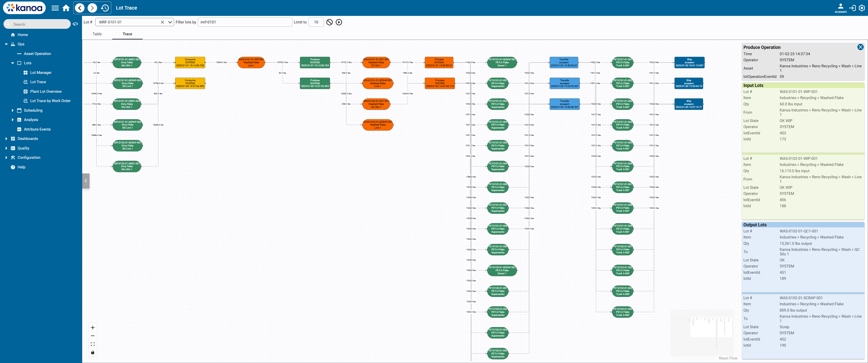Click the icon beside sidebar search
This screenshot has height=363, width=868.
click(75, 24)
